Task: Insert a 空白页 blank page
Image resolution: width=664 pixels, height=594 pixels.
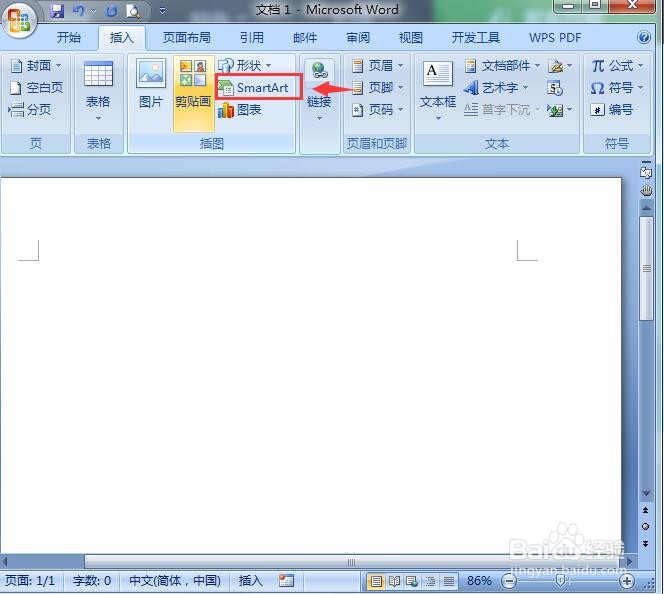Action: click(x=36, y=88)
